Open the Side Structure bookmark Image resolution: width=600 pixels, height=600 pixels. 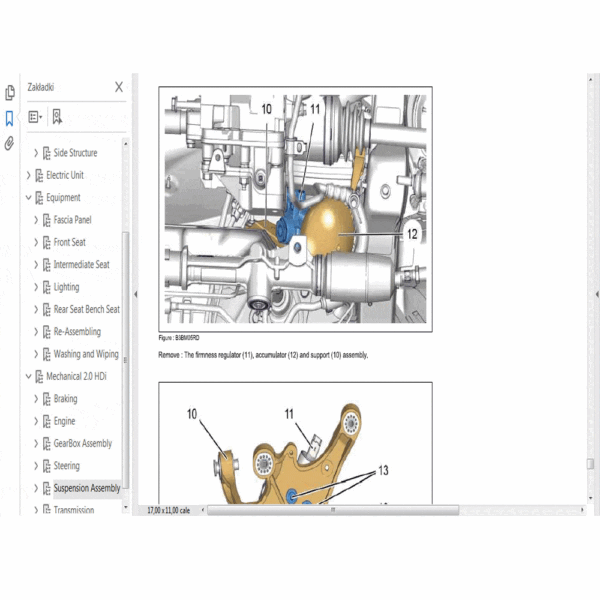(x=75, y=153)
